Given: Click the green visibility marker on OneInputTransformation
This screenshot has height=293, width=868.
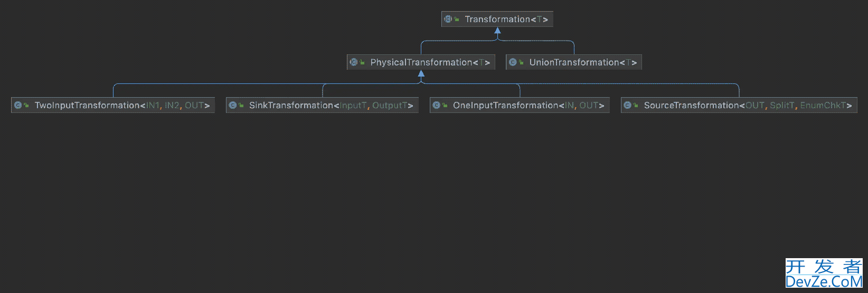Looking at the screenshot, I should coord(445,105).
